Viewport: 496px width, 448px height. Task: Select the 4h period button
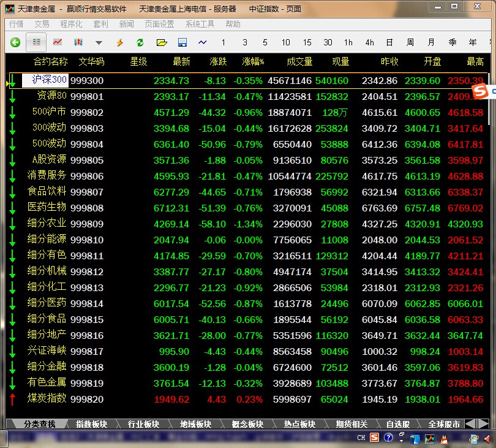click(369, 42)
